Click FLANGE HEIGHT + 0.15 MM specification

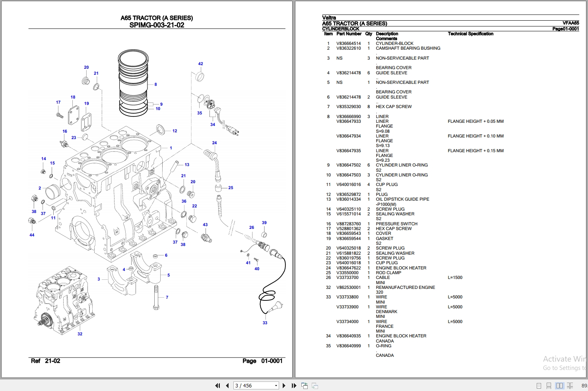point(475,151)
